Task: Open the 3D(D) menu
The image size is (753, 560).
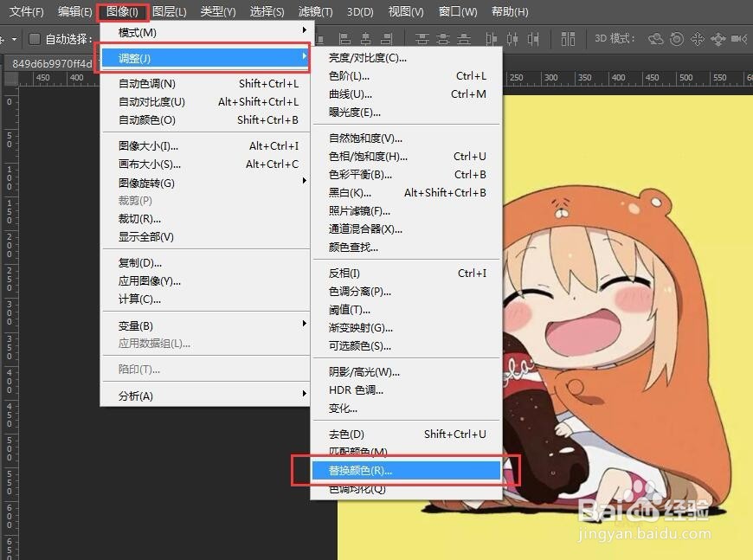Action: 360,11
